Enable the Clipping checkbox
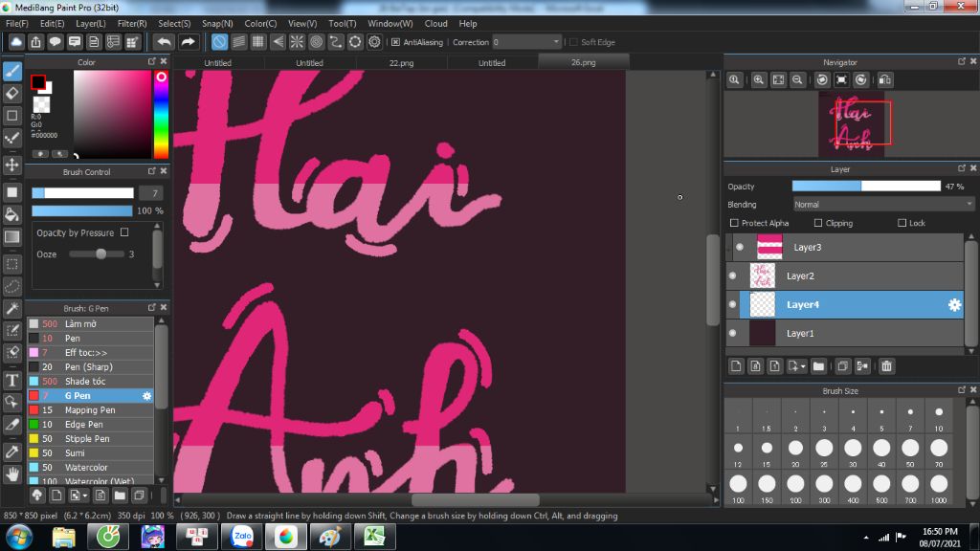980x551 pixels. [x=818, y=223]
